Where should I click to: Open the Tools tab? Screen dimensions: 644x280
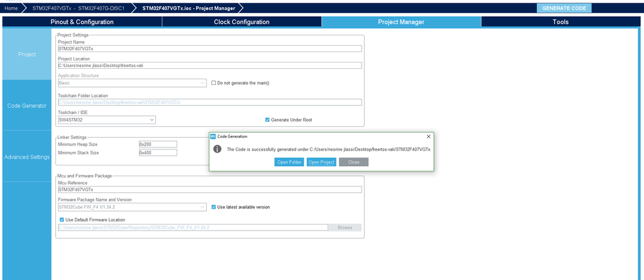coord(561,22)
